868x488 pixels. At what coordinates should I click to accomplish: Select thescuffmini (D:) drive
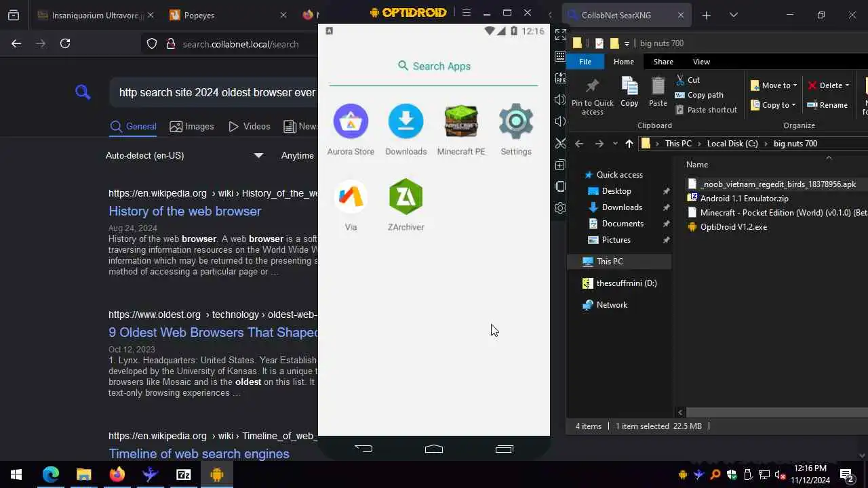tap(620, 283)
